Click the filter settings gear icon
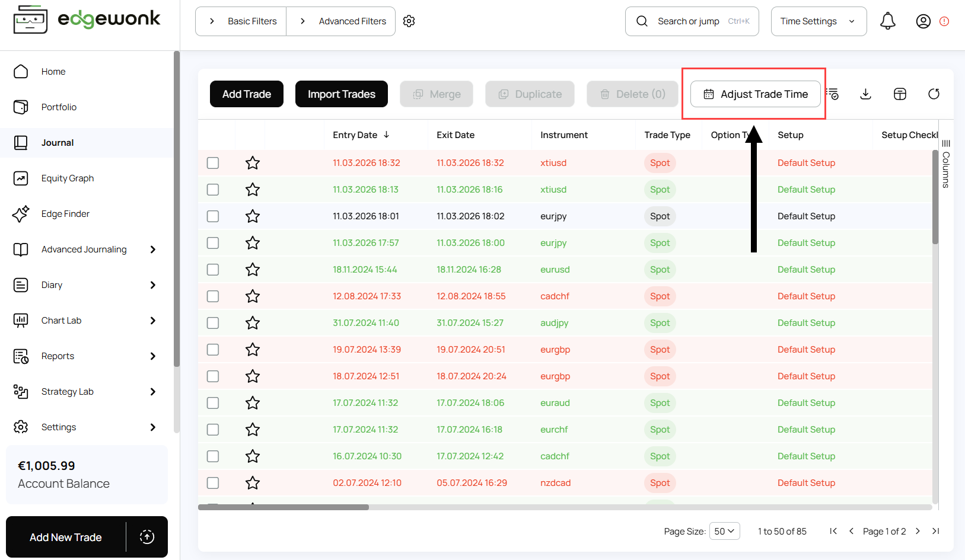The image size is (965, 560). click(409, 21)
